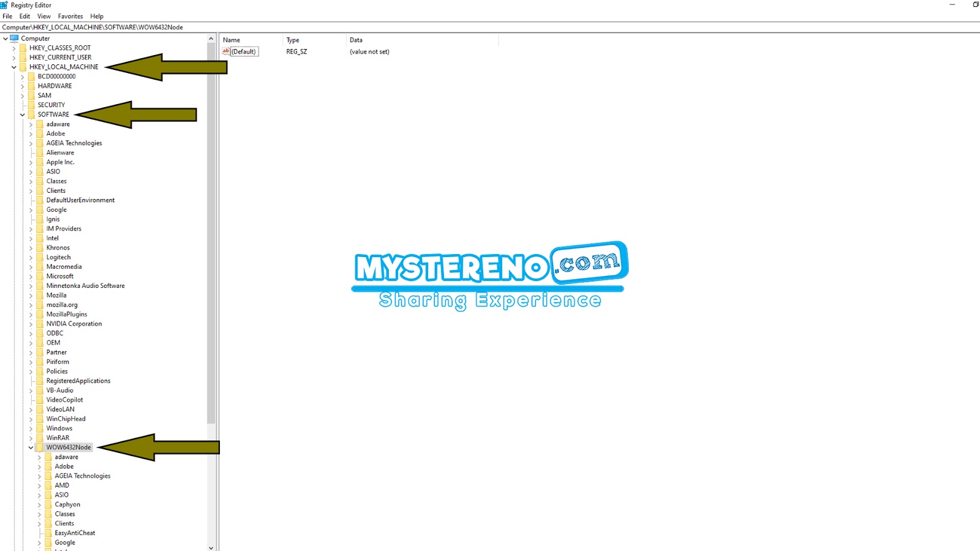Open the Favorites menu
980x551 pixels.
(x=70, y=16)
